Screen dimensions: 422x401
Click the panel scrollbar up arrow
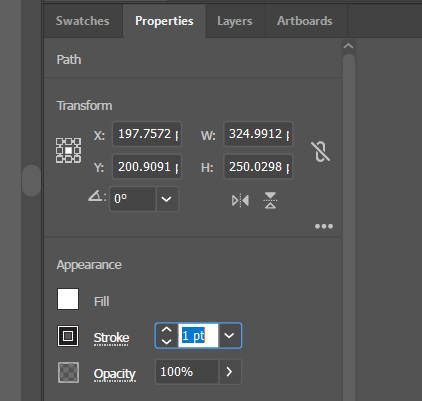pos(348,46)
